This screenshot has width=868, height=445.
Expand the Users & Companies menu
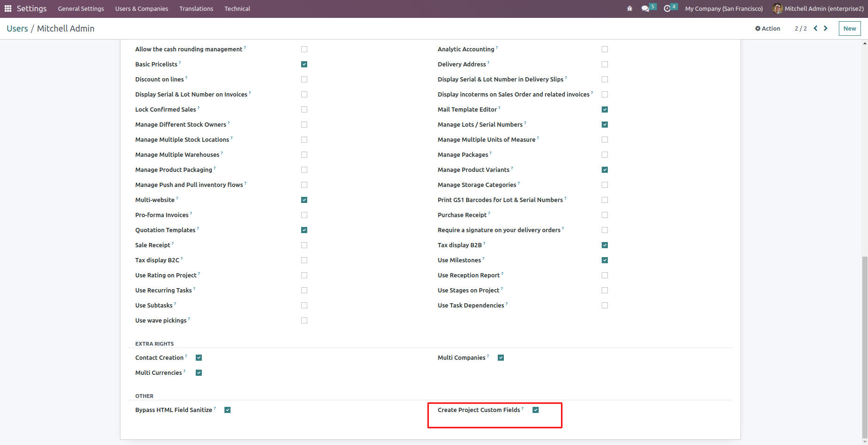[x=142, y=8]
